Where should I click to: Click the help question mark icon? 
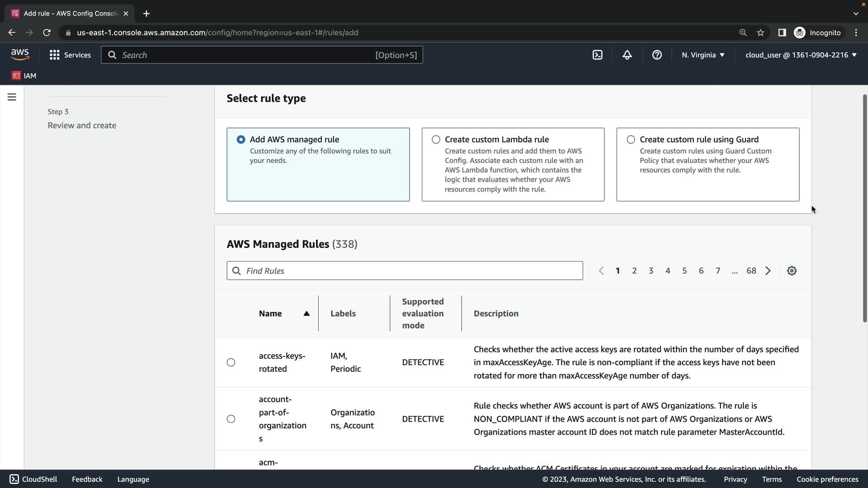(657, 55)
